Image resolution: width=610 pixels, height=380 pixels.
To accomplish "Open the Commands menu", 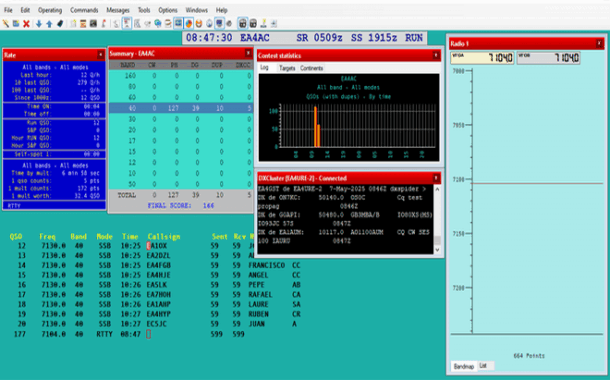I will click(84, 10).
